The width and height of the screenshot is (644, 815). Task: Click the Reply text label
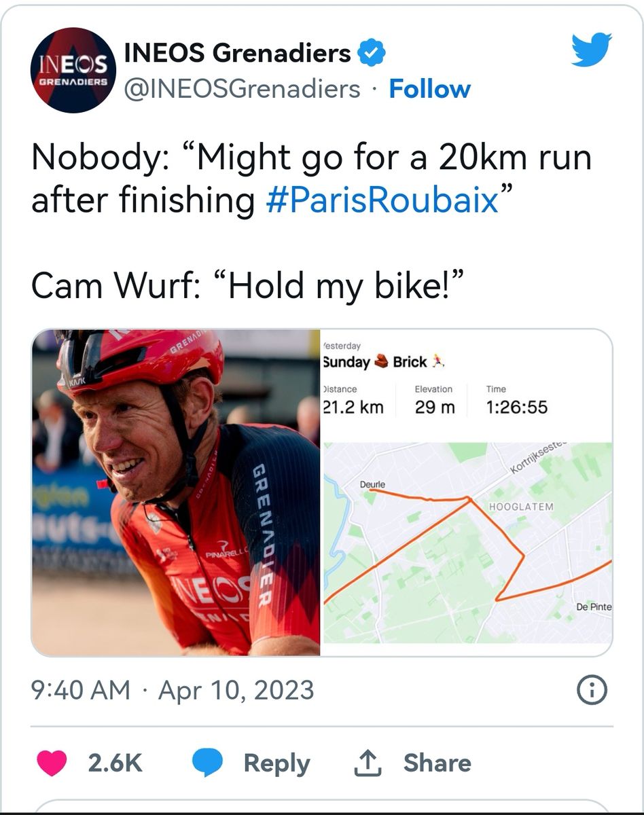[x=276, y=763]
